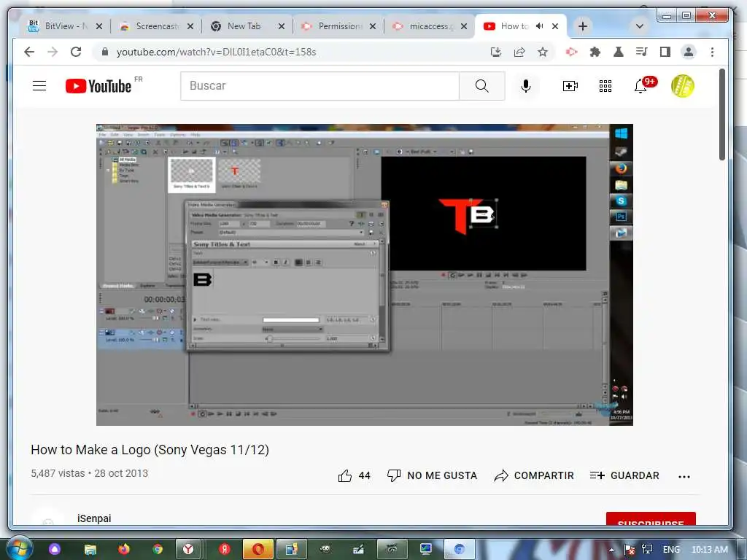
Task: Click the browser forward arrow
Action: point(53,52)
